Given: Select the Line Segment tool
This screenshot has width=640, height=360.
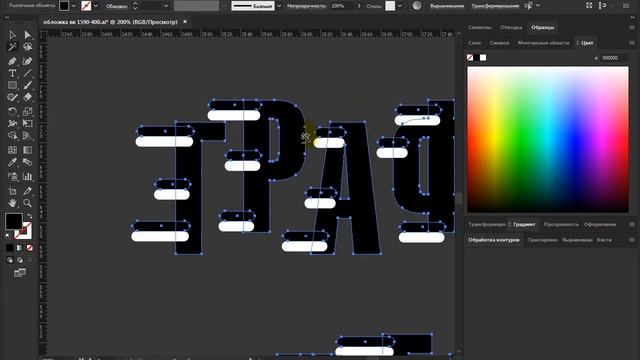Looking at the screenshot, I should coord(27,73).
